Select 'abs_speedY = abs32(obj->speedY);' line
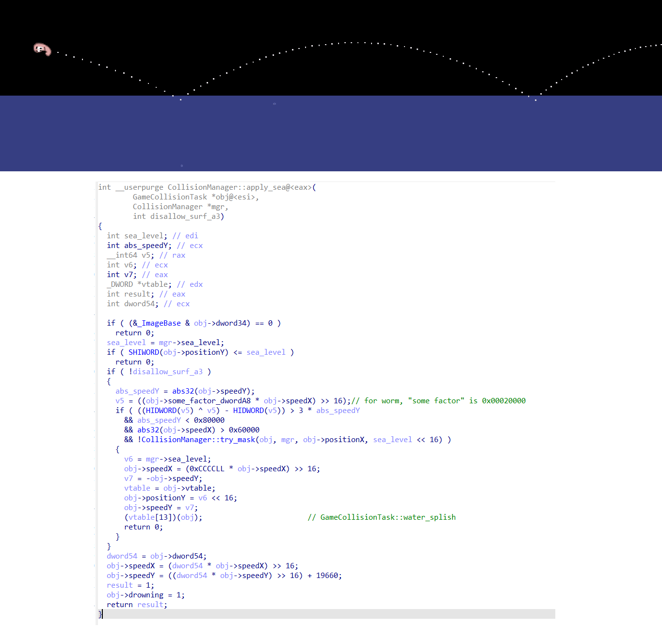Screen dimensions: 662x644 [x=185, y=391]
